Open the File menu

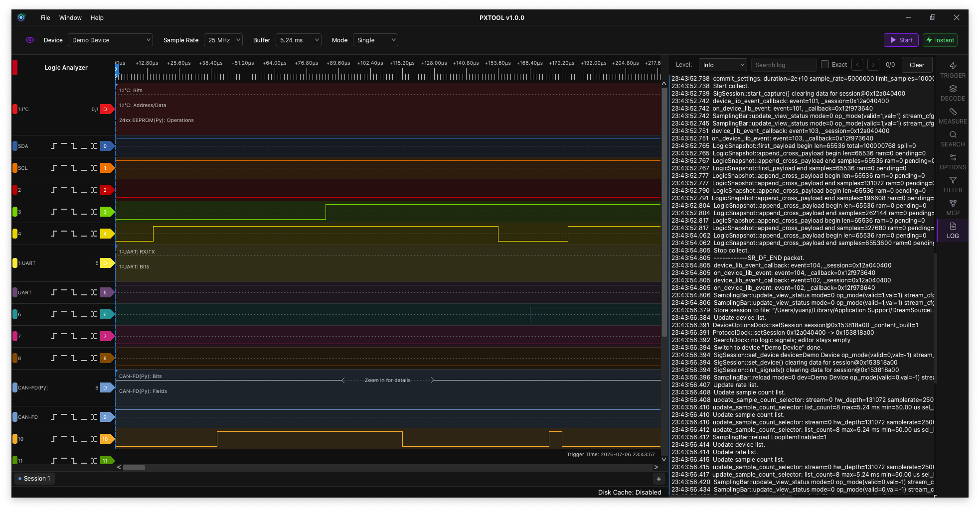(x=45, y=17)
